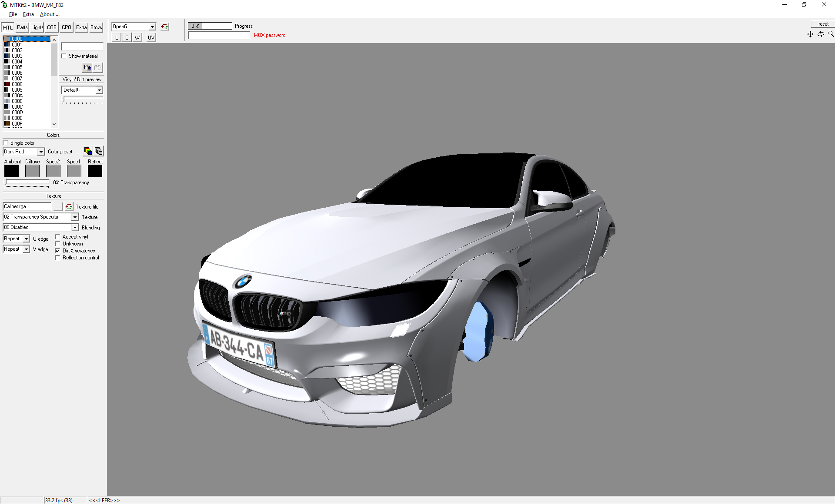The width and height of the screenshot is (835, 504).
Task: Browse for texture file with the ... button
Action: (58, 206)
